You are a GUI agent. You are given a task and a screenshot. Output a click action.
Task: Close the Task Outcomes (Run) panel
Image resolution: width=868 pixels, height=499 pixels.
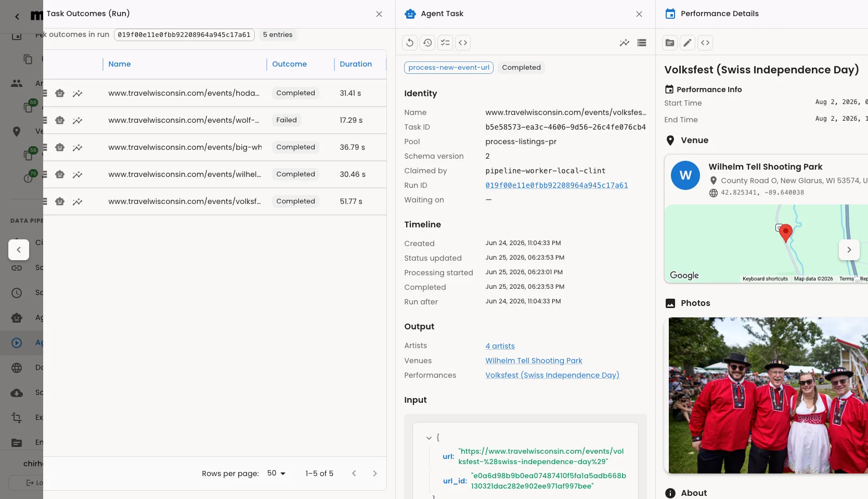379,14
